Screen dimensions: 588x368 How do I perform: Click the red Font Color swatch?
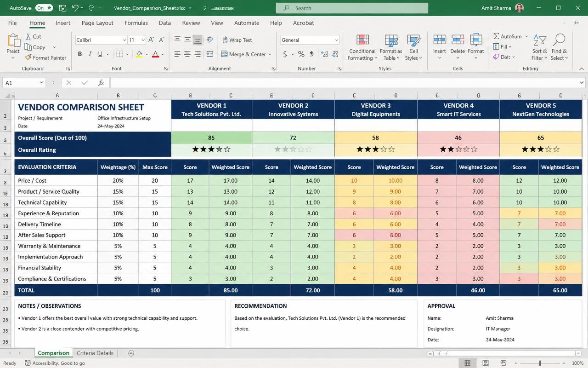pyautogui.click(x=155, y=54)
